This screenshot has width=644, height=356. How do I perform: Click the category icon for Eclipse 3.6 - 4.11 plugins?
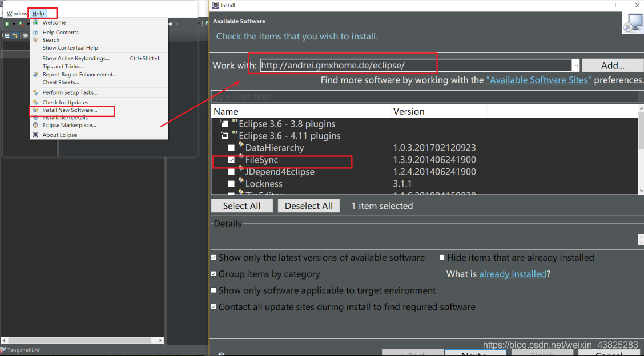[235, 133]
